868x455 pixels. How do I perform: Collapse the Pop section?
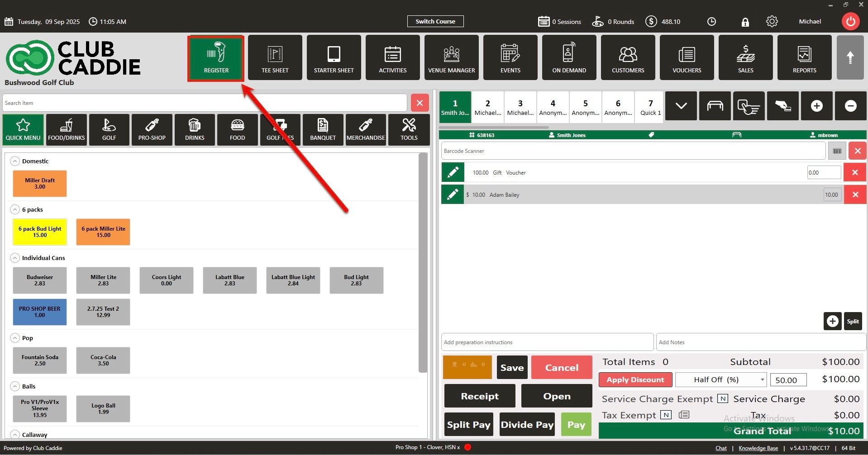point(15,338)
